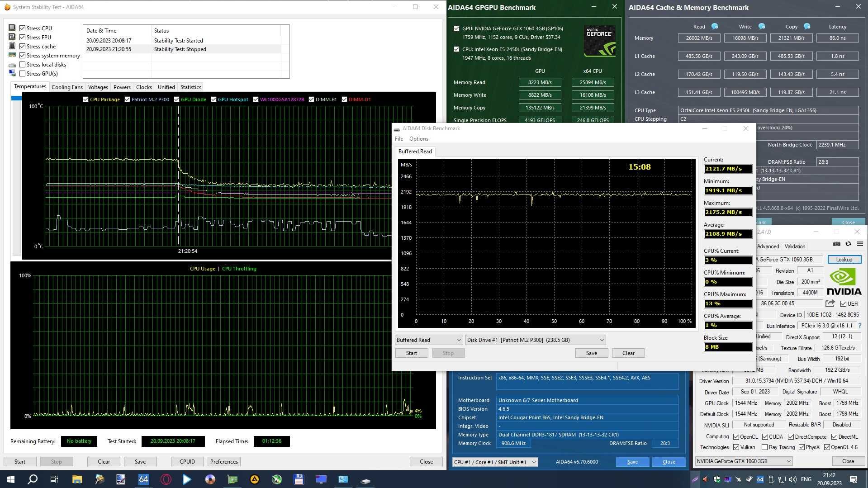Switch to Voltages tab
The width and height of the screenshot is (868, 488).
pyautogui.click(x=98, y=87)
